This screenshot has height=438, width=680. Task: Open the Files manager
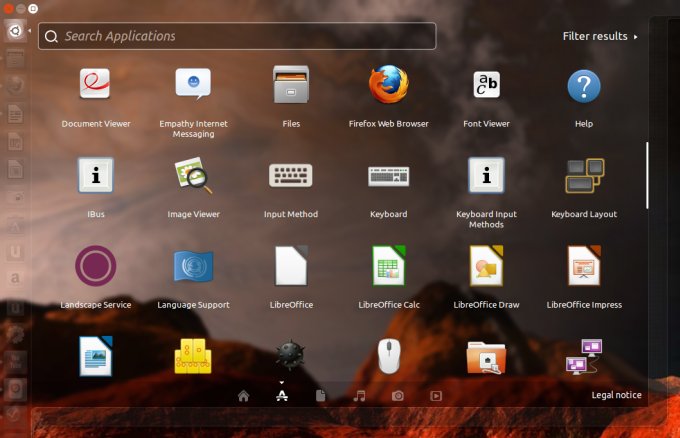pyautogui.click(x=290, y=85)
